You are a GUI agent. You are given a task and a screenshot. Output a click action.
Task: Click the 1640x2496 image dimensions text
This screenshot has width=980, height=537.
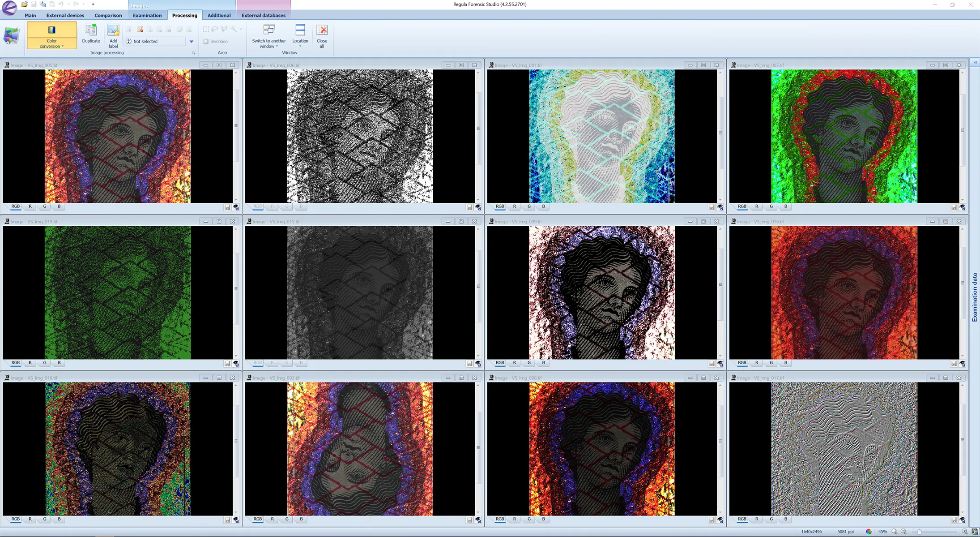click(811, 532)
